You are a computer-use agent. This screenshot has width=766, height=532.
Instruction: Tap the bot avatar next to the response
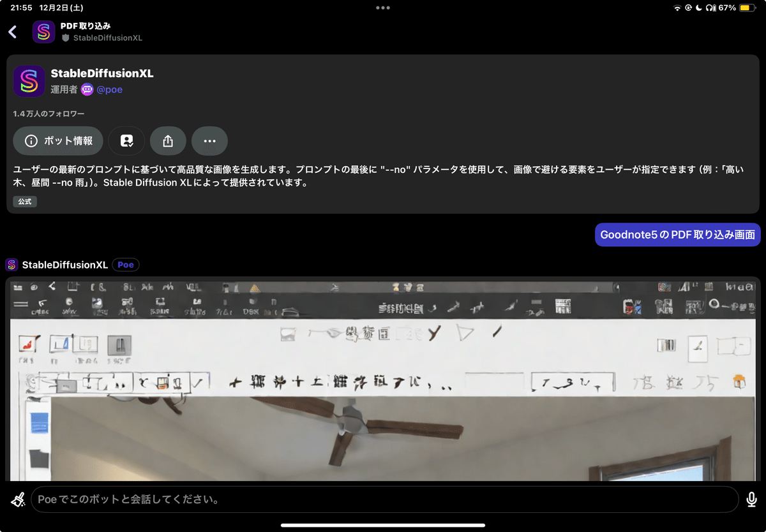coord(10,264)
